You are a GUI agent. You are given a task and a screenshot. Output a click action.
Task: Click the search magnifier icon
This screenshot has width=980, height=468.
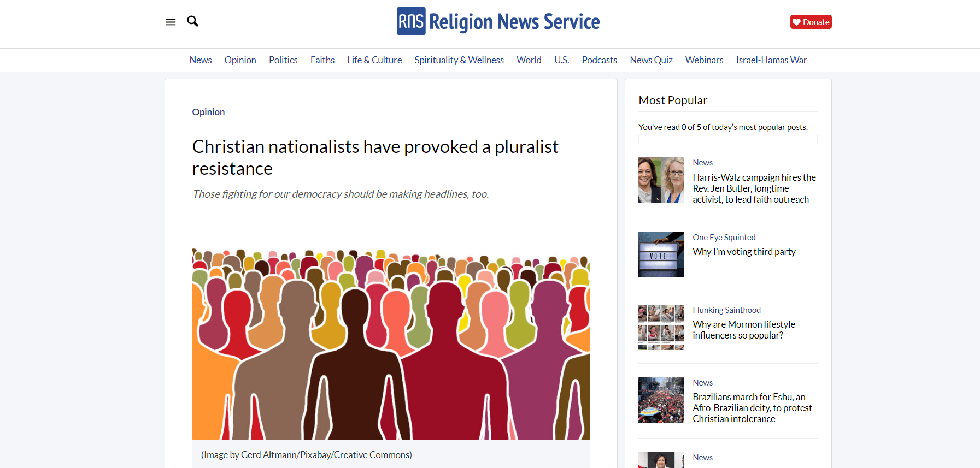click(x=192, y=21)
